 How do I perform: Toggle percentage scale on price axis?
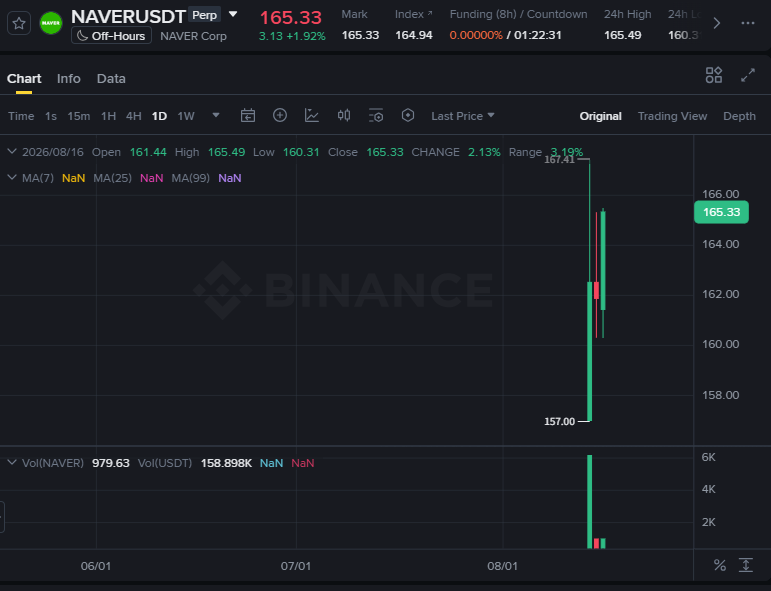[x=720, y=565]
